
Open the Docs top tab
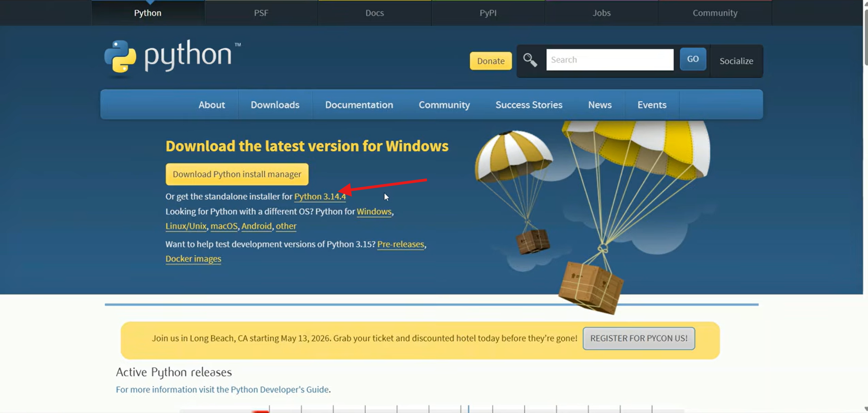[375, 13]
